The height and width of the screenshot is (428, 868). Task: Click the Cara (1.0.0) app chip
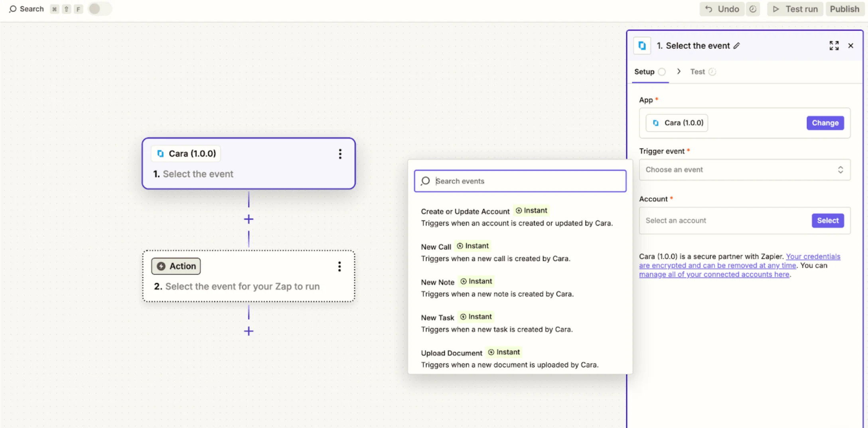(677, 123)
